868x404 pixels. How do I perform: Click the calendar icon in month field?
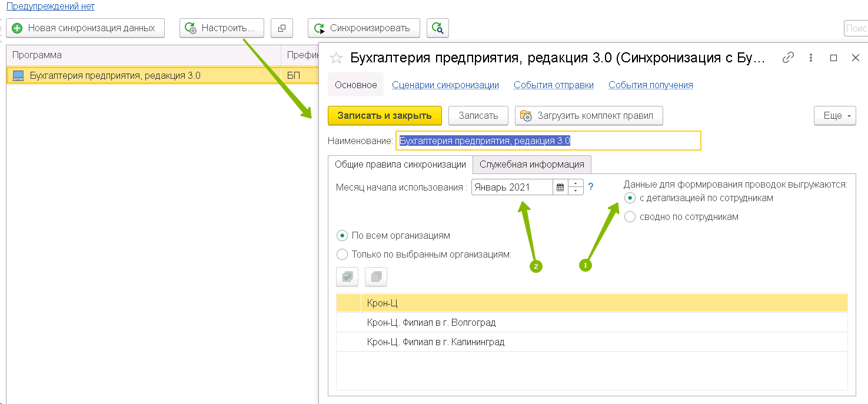coord(560,188)
